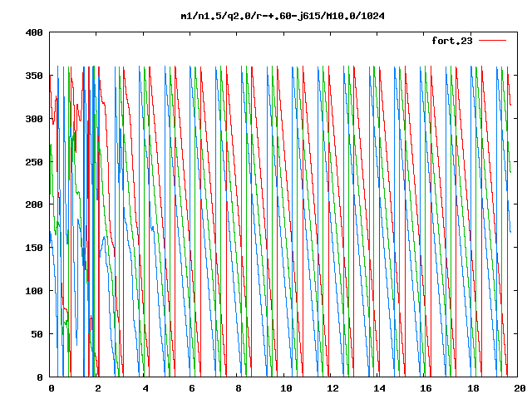Screen dimensions: 532x399
Task: Click y-axis label 400
Action: pos(34,32)
